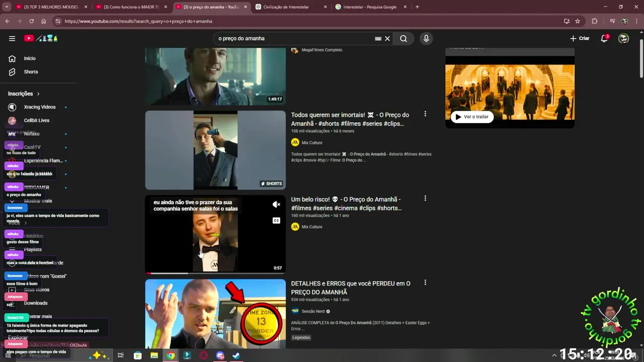644x362 pixels.
Task: Open Windows Task View icon
Action: [121, 355]
